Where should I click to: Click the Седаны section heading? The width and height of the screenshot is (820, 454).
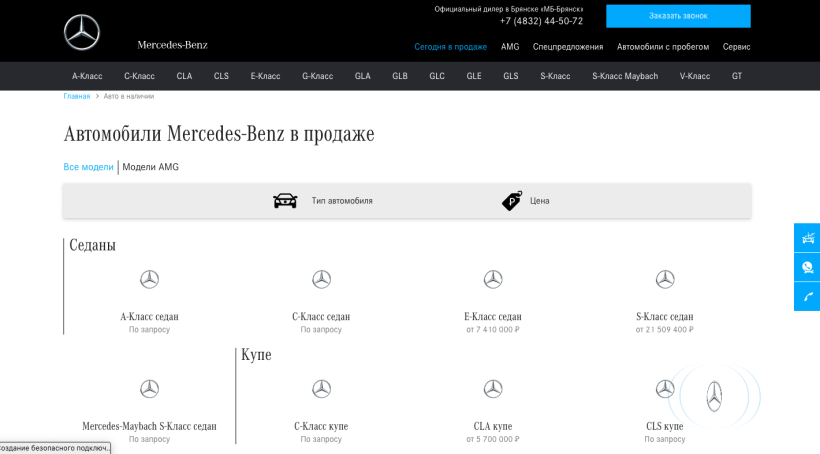pyautogui.click(x=93, y=245)
